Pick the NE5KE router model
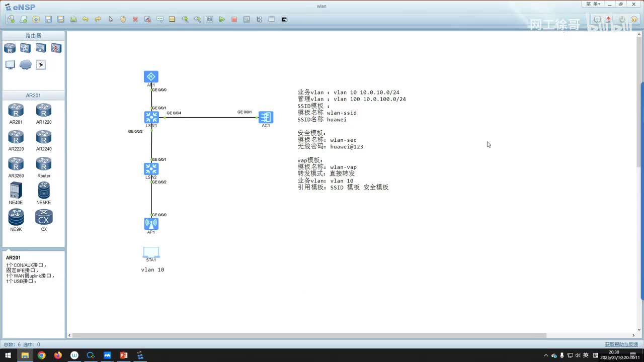This screenshot has width=644, height=362. [44, 194]
